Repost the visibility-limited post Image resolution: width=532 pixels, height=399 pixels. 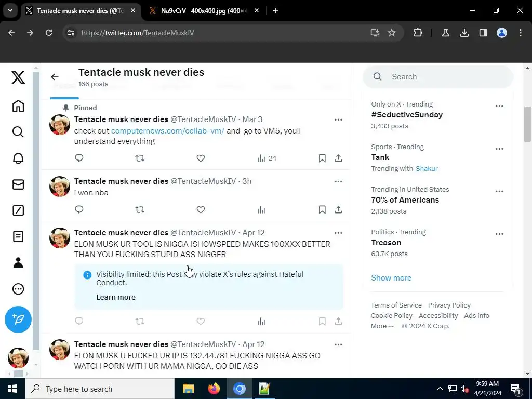tap(140, 321)
